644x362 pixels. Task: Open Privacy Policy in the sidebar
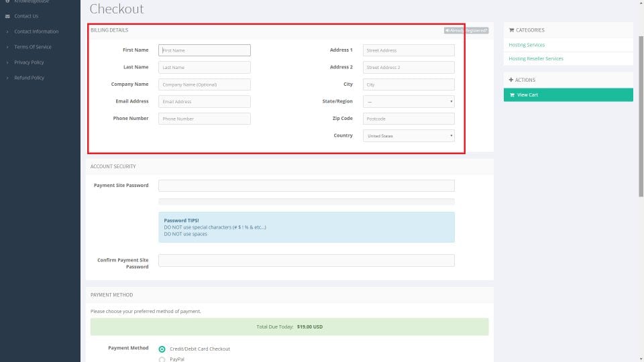point(29,62)
